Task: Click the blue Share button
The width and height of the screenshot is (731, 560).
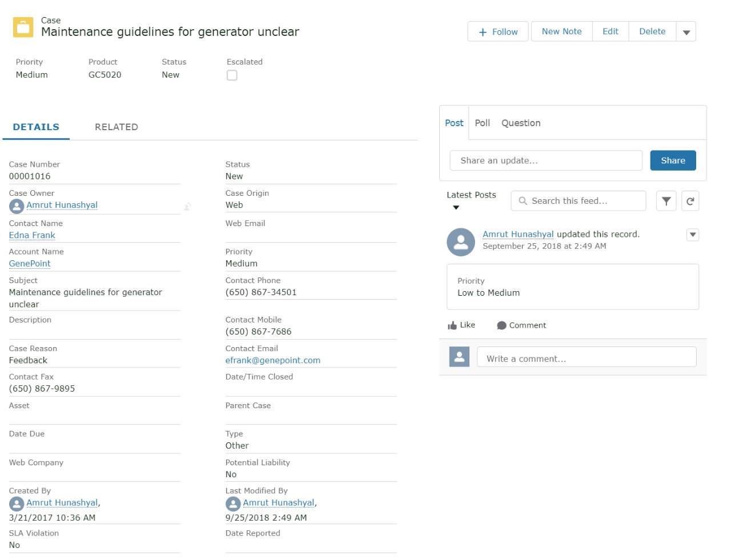Action: (673, 160)
